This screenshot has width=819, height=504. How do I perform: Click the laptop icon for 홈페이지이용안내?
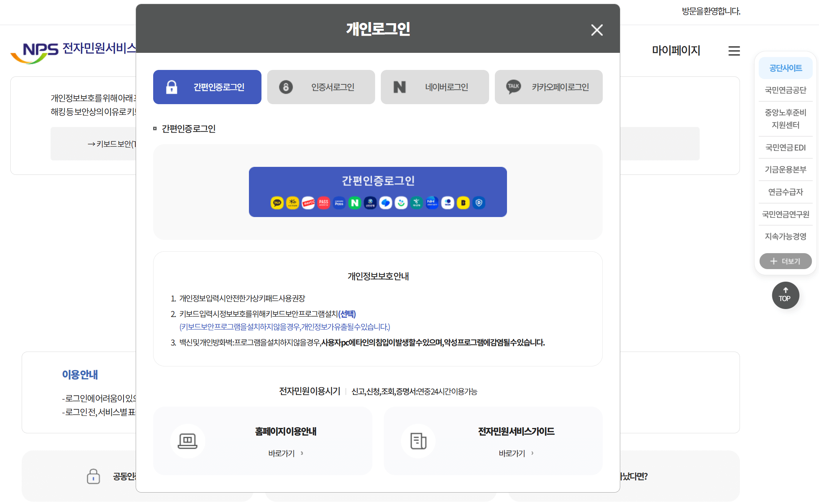click(x=188, y=441)
